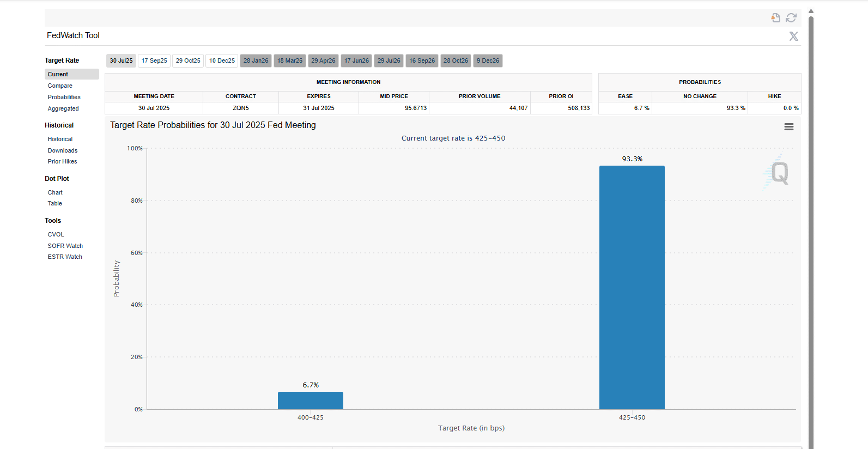The width and height of the screenshot is (868, 449).
Task: Open Compare in the sidebar
Action: tap(60, 86)
